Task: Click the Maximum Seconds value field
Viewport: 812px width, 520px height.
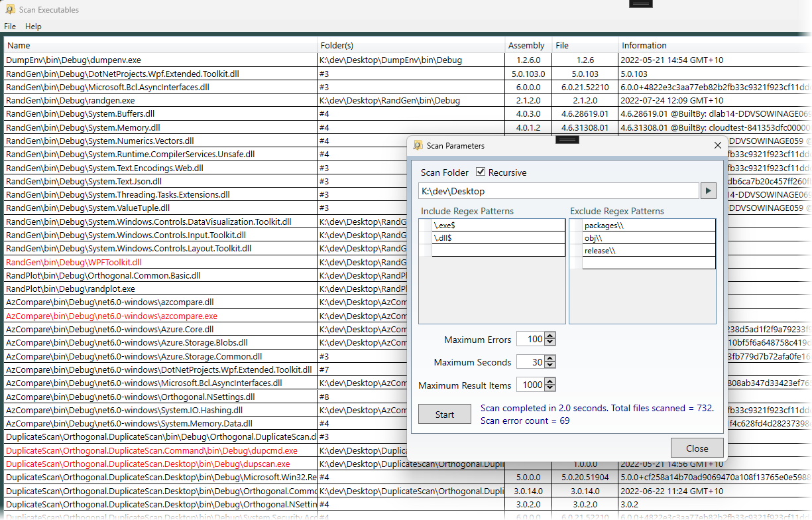Action: click(531, 362)
